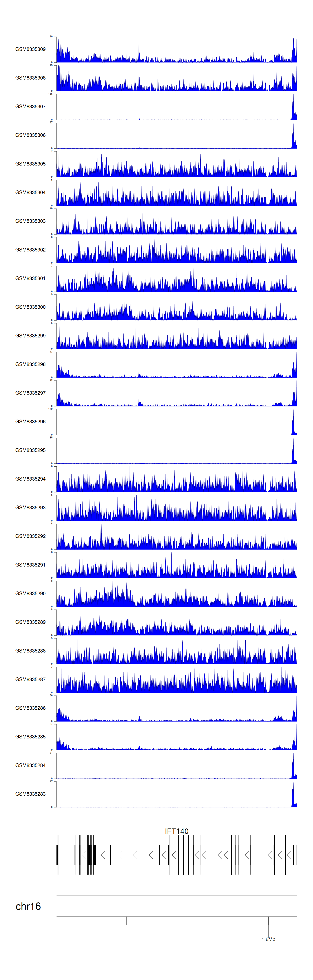The image size is (313, 980).
Task: Click the tall central spike in GSM8335309 track
Action: coord(139,46)
